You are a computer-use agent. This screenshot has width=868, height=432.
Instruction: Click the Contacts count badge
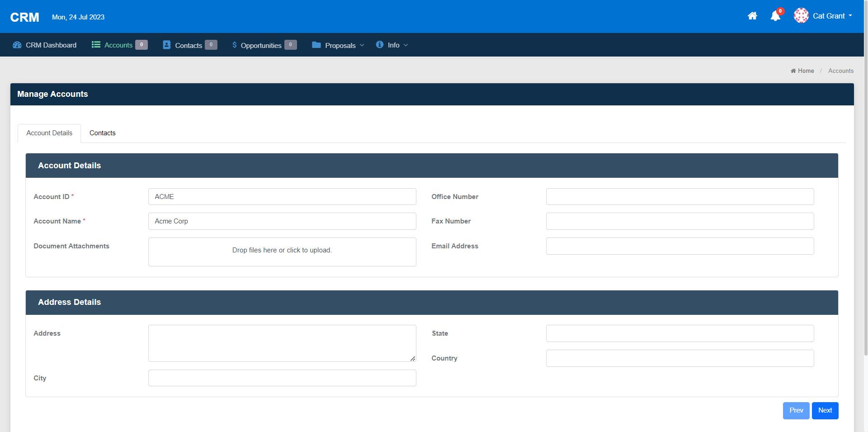click(211, 45)
